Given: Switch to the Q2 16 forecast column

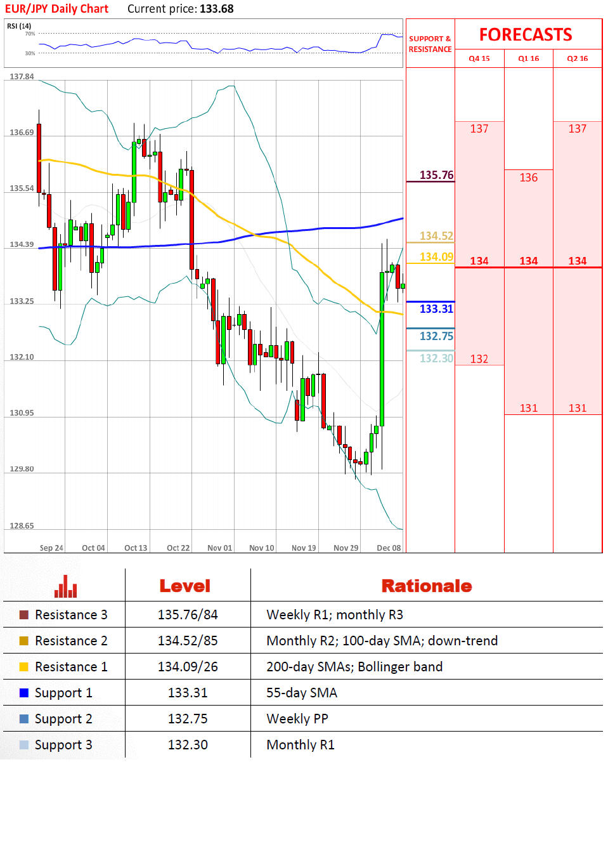Looking at the screenshot, I should click(x=578, y=58).
